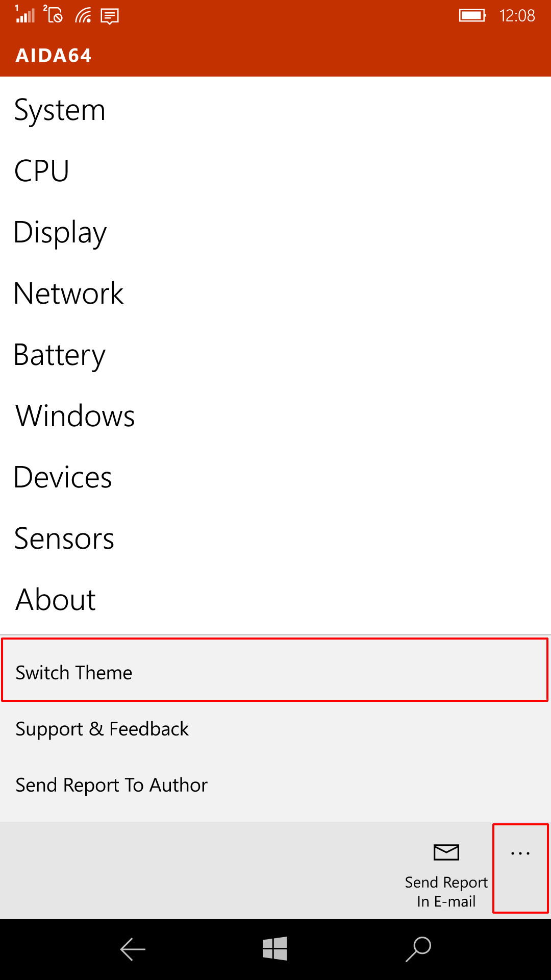
Task: Select the Network category
Action: coord(68,293)
